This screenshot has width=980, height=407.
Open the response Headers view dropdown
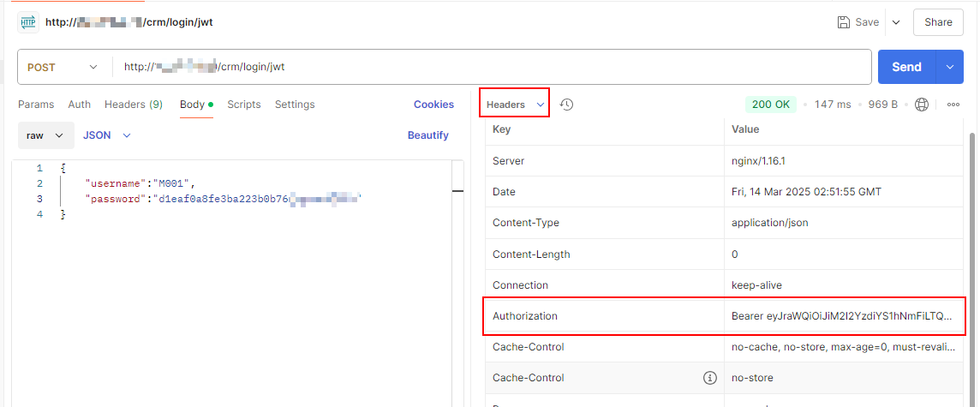click(514, 105)
